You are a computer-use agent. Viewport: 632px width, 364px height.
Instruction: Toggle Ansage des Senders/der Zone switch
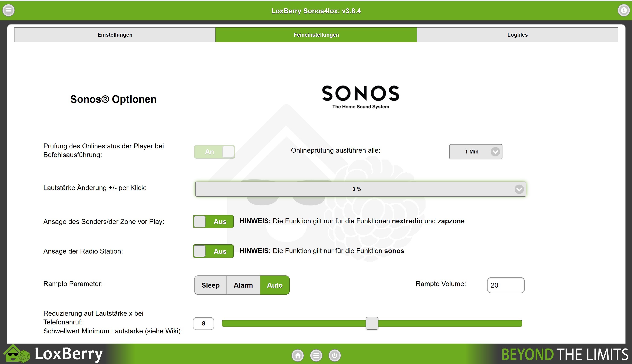click(213, 222)
